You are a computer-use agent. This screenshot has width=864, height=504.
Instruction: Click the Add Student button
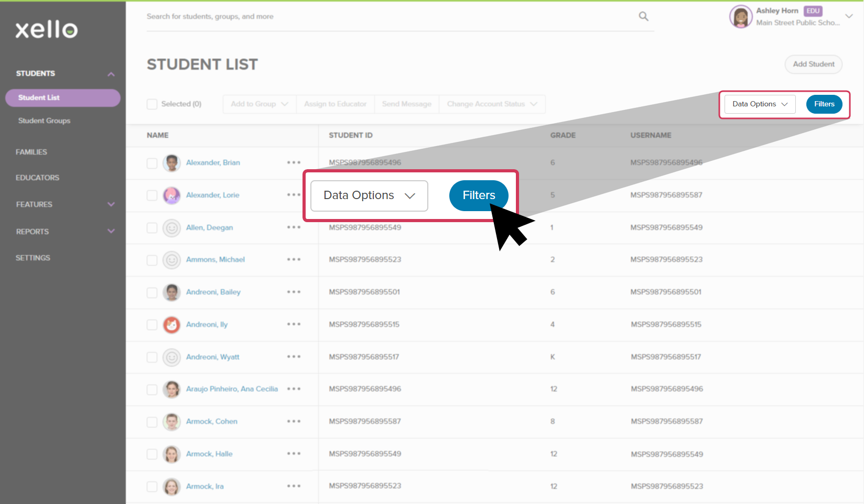813,64
